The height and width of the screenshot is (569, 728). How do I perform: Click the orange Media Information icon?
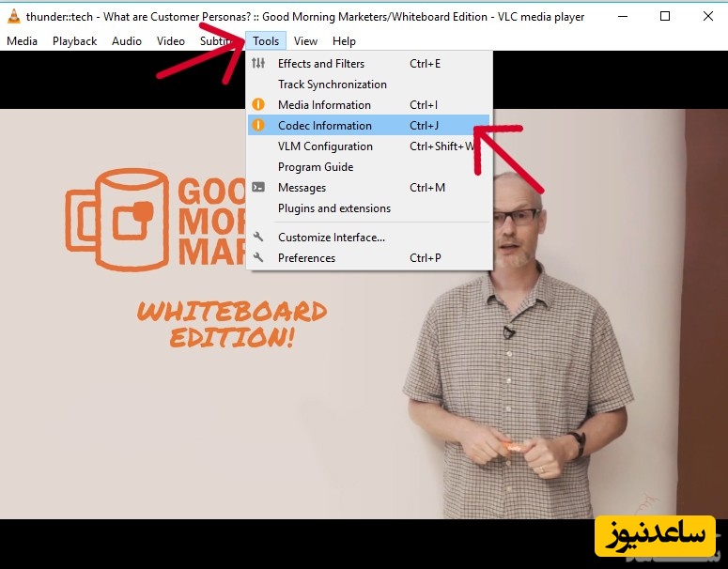pyautogui.click(x=258, y=105)
